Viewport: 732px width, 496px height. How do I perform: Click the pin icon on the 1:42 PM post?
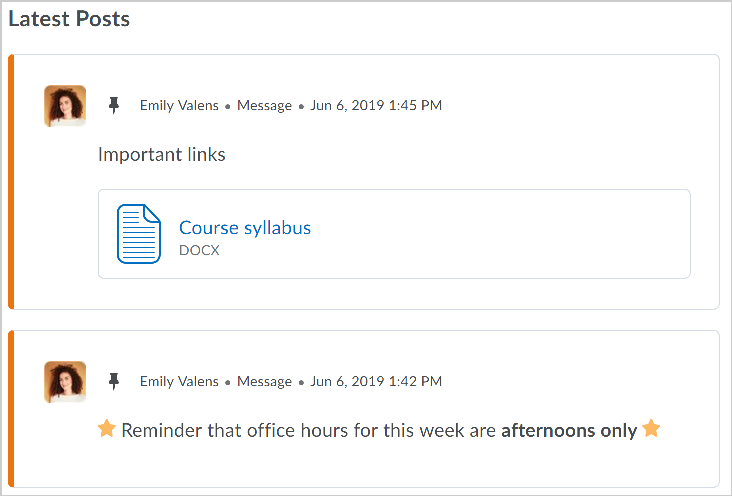[x=114, y=381]
